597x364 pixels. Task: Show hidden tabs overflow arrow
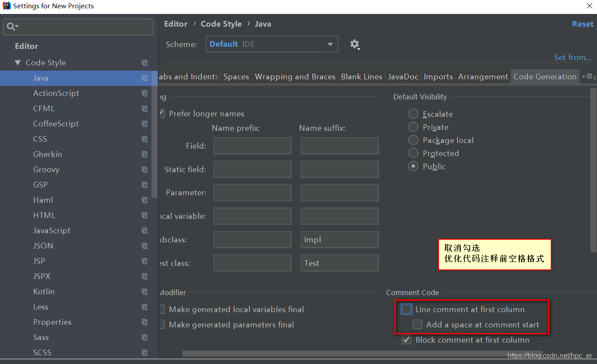point(589,77)
